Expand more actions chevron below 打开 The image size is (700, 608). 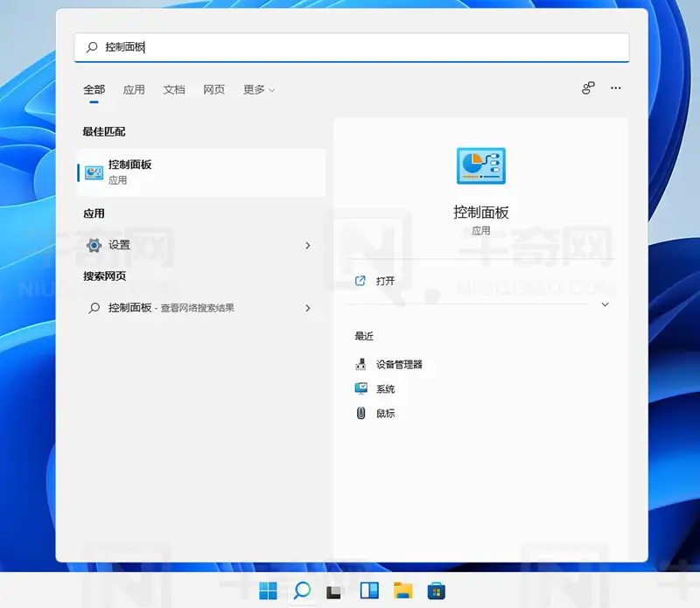pos(605,304)
